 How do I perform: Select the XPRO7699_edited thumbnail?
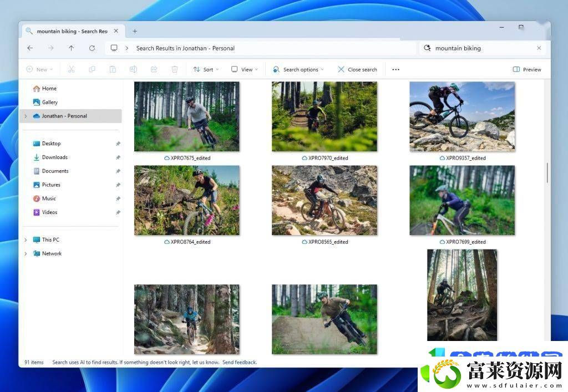point(462,200)
